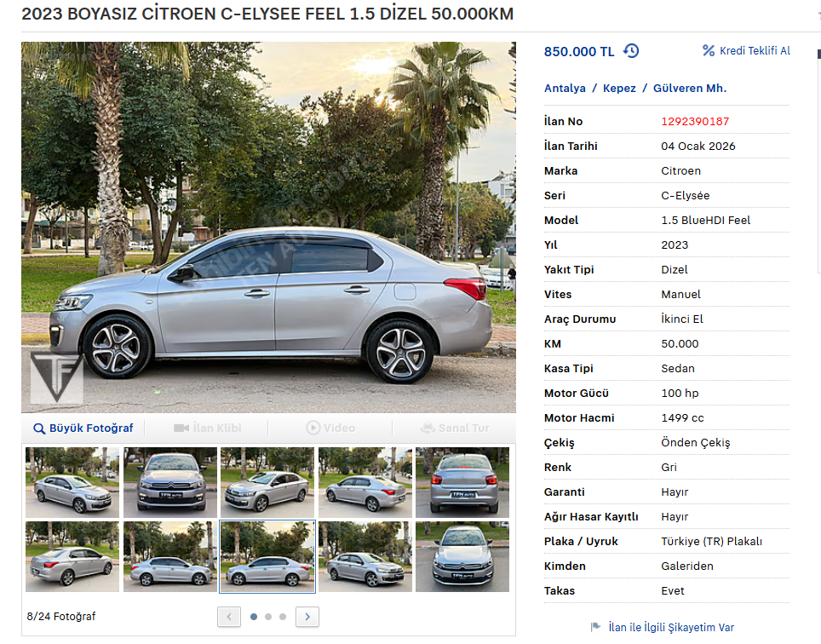Select the rear-view car thumbnail
This screenshot has width=821, height=644.
462,482
